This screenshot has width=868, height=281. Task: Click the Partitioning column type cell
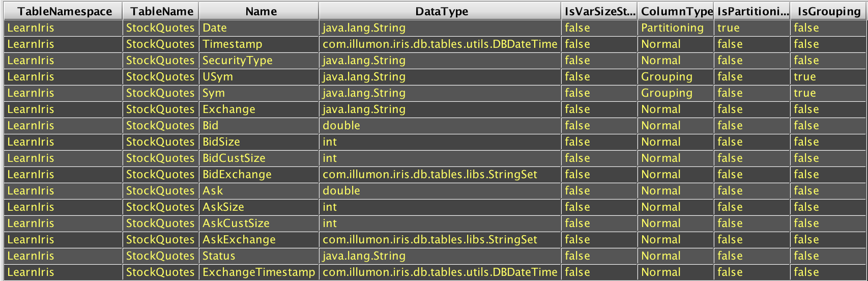point(672,28)
